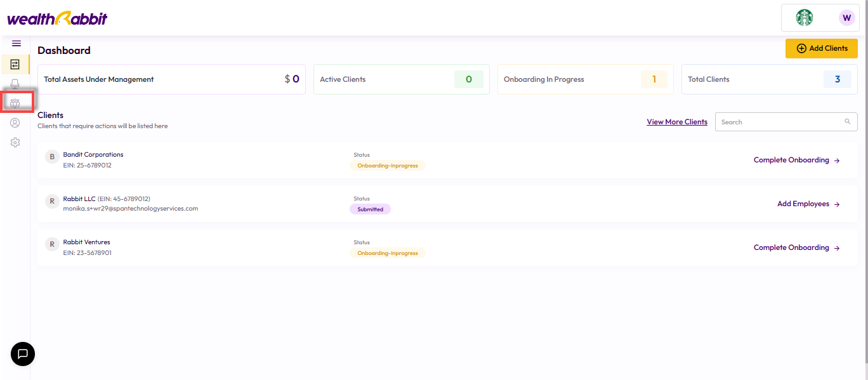This screenshot has height=380, width=868.
Task: Click the Submitted status badge
Action: (x=370, y=209)
